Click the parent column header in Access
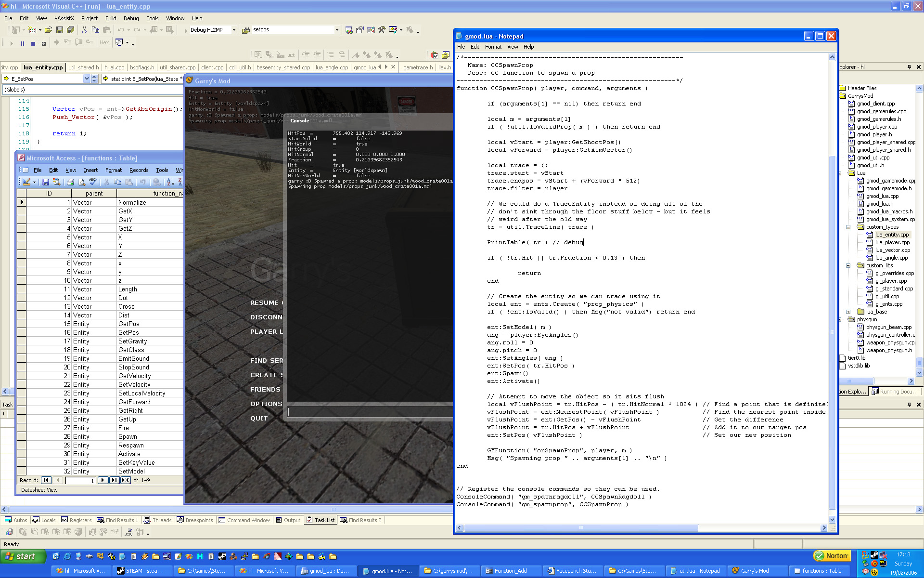This screenshot has width=924, height=578. tap(94, 193)
